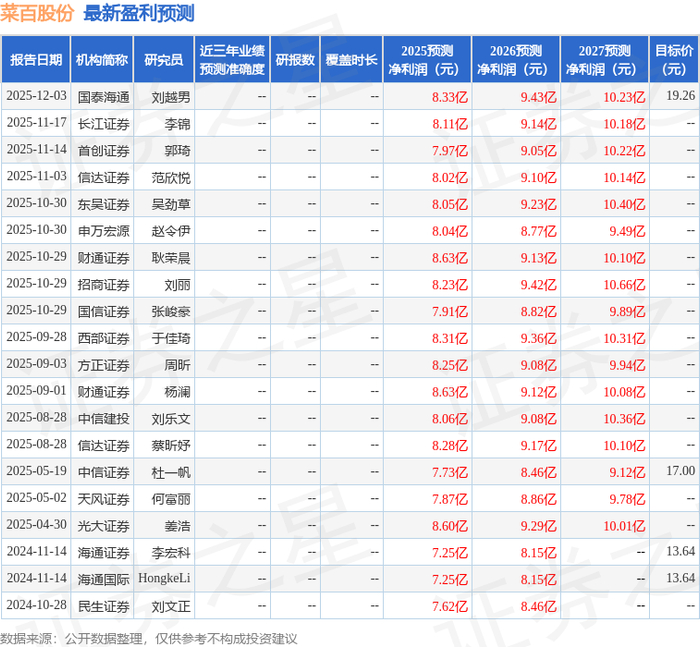The width and height of the screenshot is (700, 647).
Task: Select institution cell 东吴证券
Action: click(104, 204)
